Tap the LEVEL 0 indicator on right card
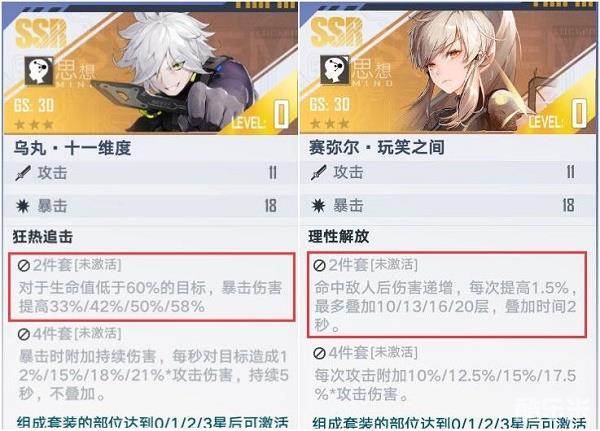Image resolution: width=600 pixels, height=431 pixels. point(558,114)
